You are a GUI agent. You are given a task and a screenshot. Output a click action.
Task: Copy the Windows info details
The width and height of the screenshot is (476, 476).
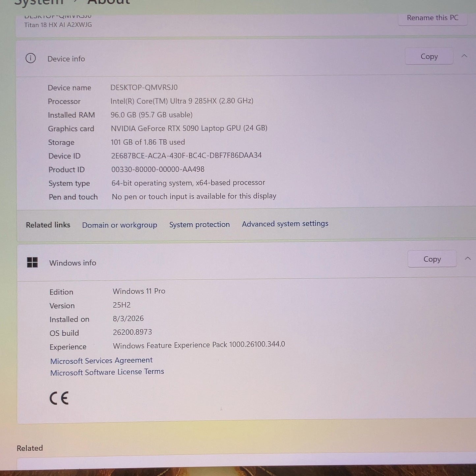coord(432,259)
